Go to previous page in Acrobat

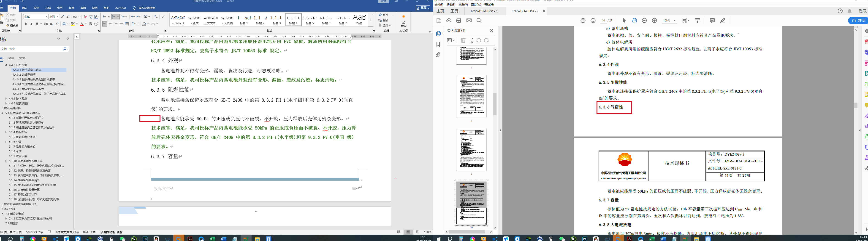(x=583, y=21)
